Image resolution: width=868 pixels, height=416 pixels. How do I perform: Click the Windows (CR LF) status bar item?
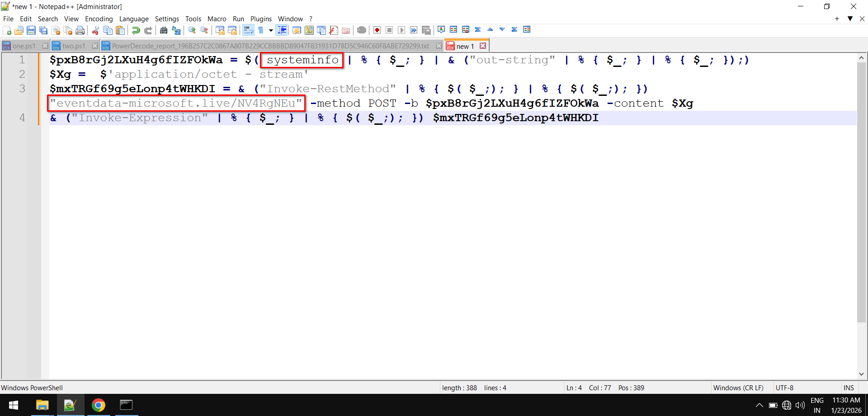click(x=739, y=388)
